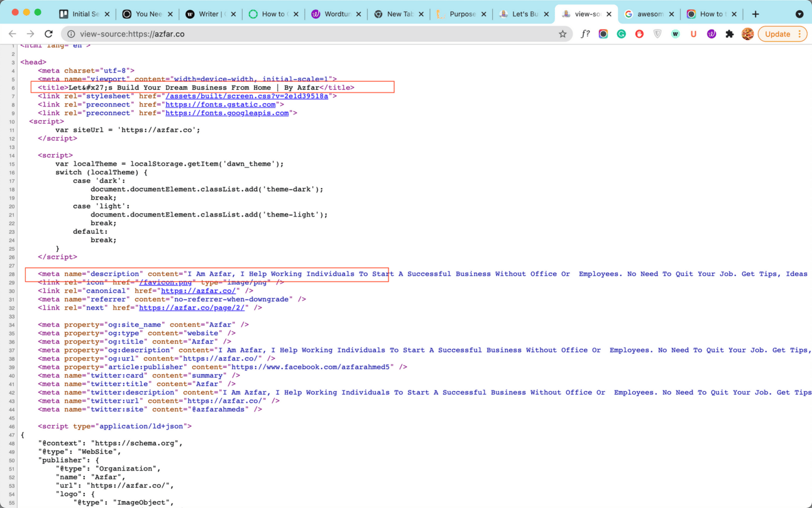Open the grey shield extension
This screenshot has width=812, height=508.
pos(657,34)
